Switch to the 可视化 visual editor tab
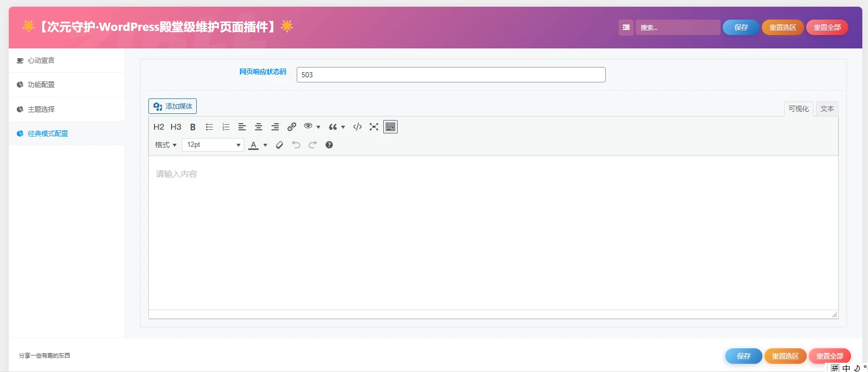Screen dimensions: 868x372 798,109
